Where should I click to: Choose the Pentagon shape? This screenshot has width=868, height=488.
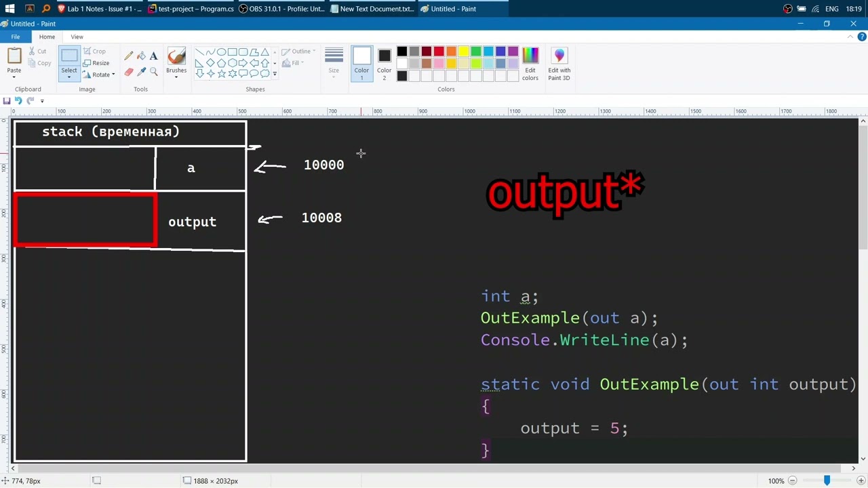pyautogui.click(x=221, y=63)
